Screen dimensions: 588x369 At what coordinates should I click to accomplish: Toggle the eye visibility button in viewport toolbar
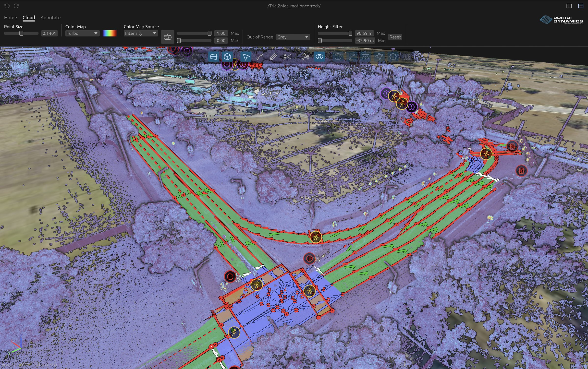(x=319, y=57)
